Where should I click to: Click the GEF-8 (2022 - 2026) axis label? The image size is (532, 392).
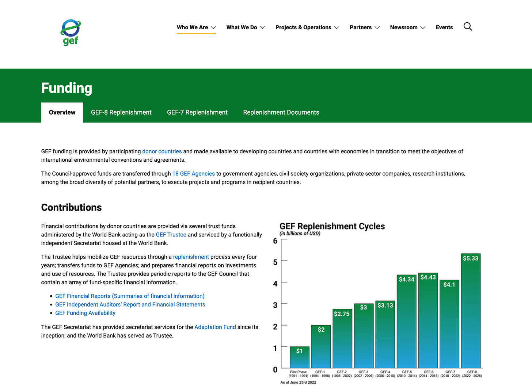point(472,374)
